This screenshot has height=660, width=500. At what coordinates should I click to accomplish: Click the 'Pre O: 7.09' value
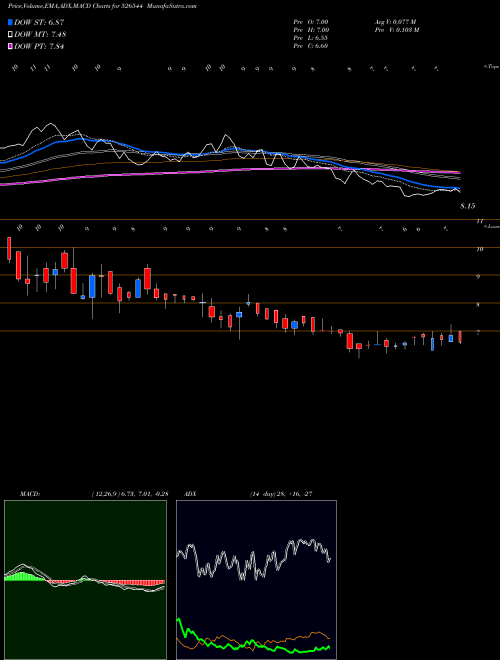[x=311, y=22]
